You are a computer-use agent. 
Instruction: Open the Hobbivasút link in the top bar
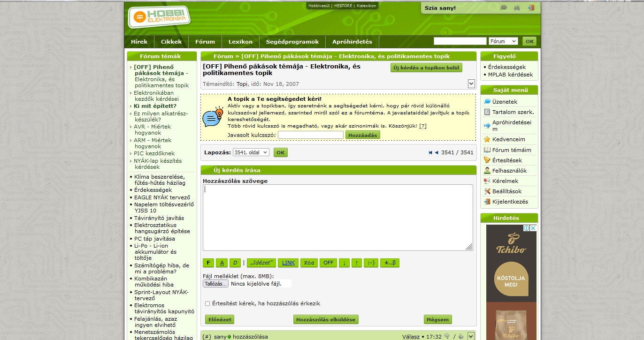(319, 6)
